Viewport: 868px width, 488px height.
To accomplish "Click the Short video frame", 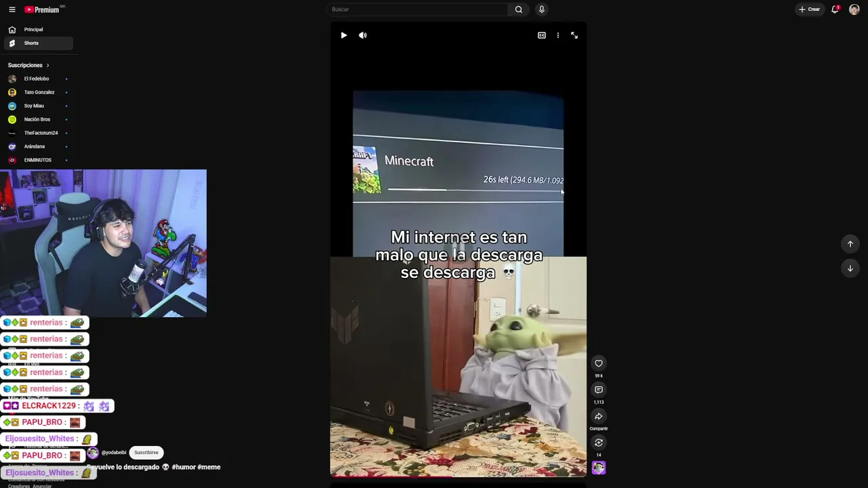I will tap(458, 249).
